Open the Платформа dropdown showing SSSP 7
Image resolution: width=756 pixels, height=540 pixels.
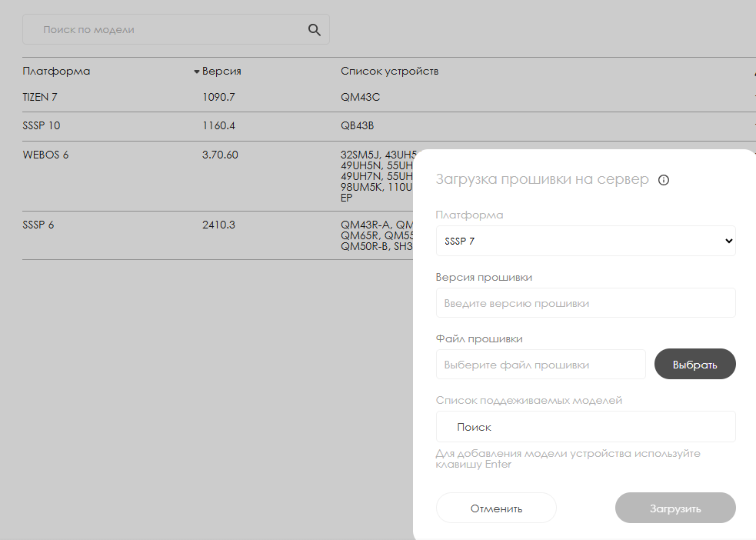(585, 241)
